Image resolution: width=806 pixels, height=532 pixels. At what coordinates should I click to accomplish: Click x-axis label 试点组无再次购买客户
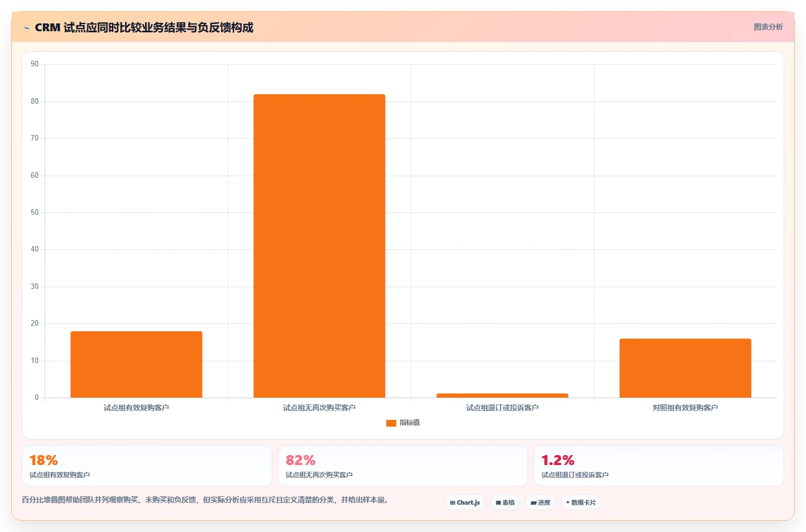pos(319,408)
